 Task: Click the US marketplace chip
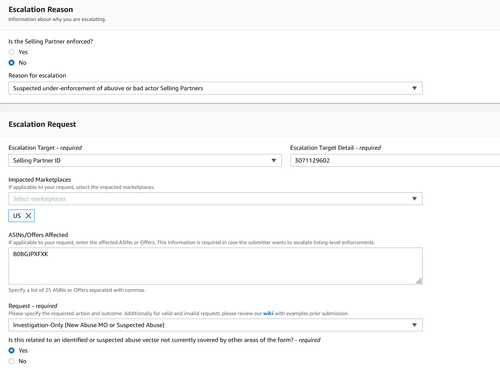21,216
